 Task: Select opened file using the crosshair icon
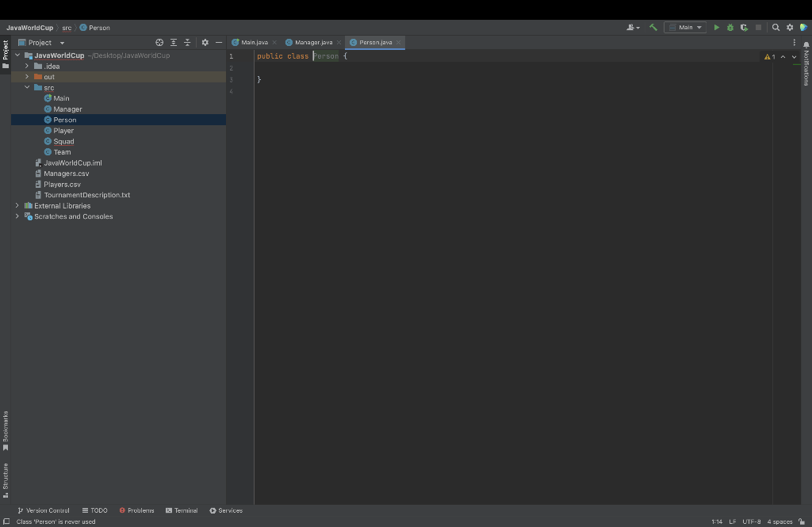click(x=159, y=42)
